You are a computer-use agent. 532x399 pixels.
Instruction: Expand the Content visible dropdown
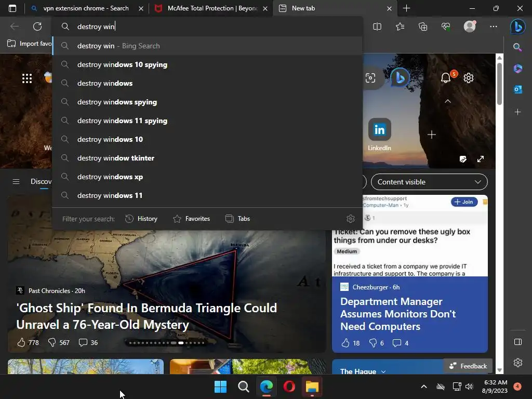(x=429, y=182)
